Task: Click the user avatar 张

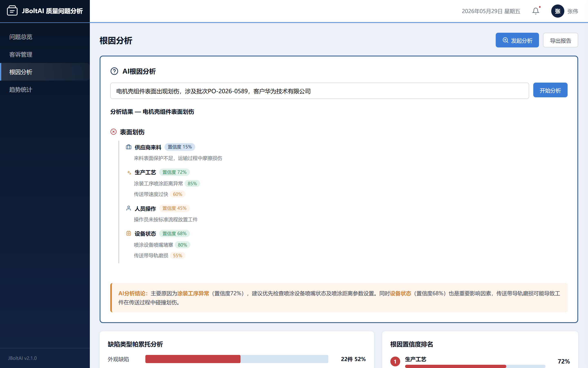Action: coord(557,11)
